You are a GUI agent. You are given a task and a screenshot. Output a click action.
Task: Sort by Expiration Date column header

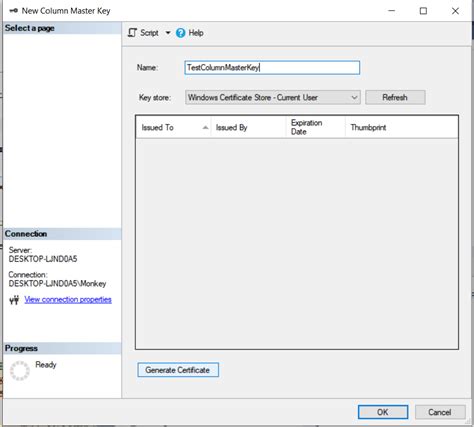[x=315, y=127]
